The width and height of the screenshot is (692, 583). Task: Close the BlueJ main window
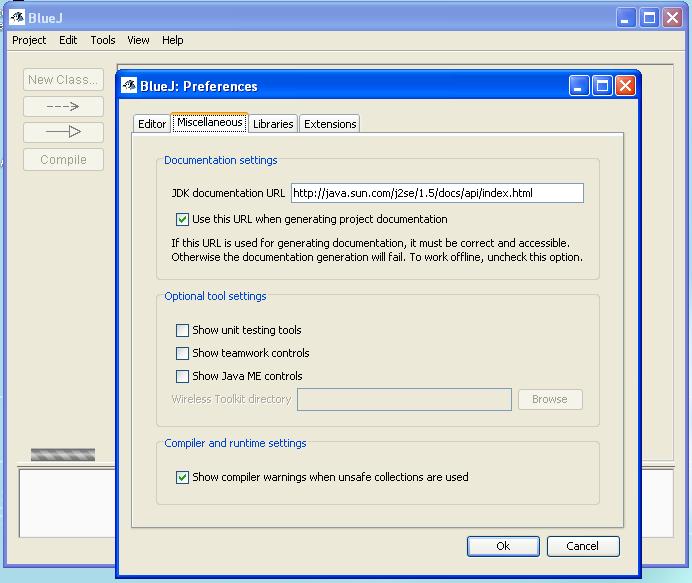673,18
